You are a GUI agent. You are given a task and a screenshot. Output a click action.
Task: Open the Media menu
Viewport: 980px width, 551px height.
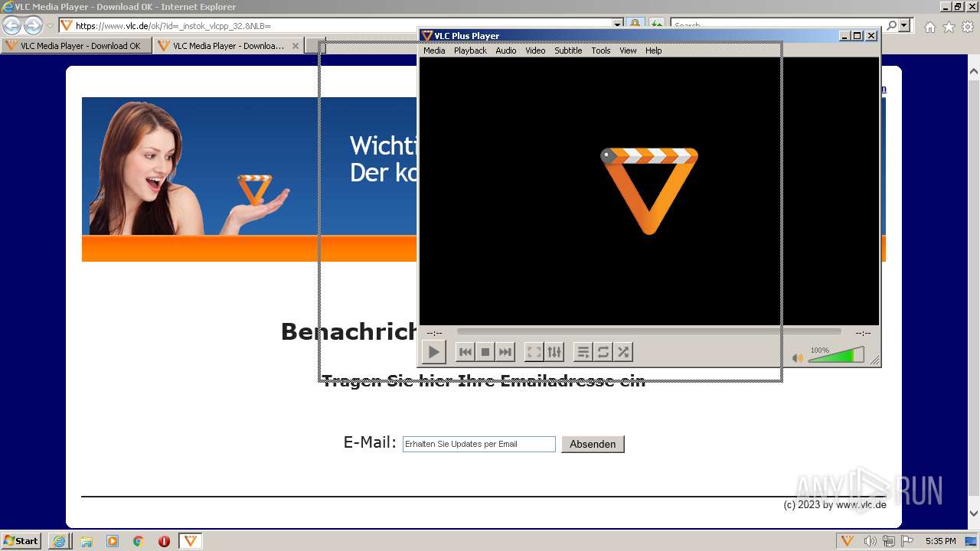coord(434,51)
